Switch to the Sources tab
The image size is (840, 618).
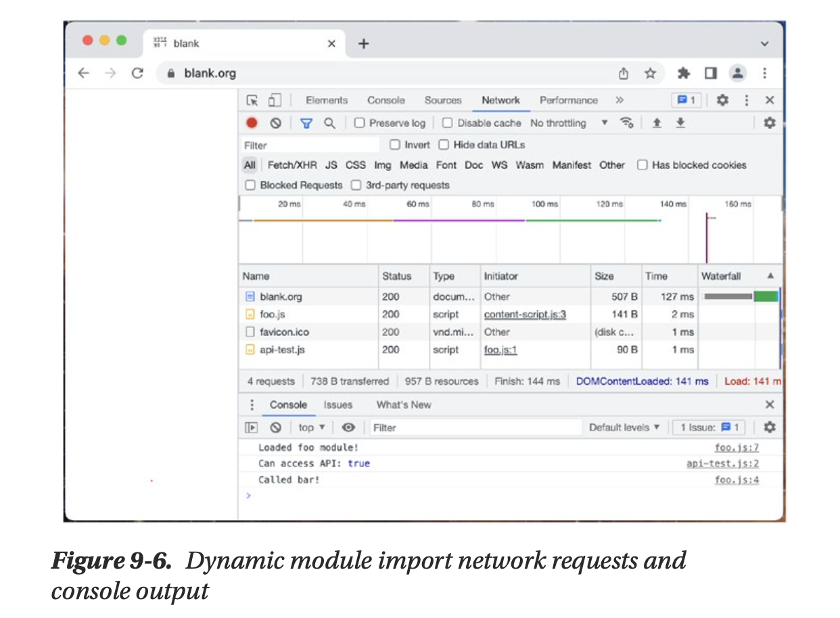(442, 100)
